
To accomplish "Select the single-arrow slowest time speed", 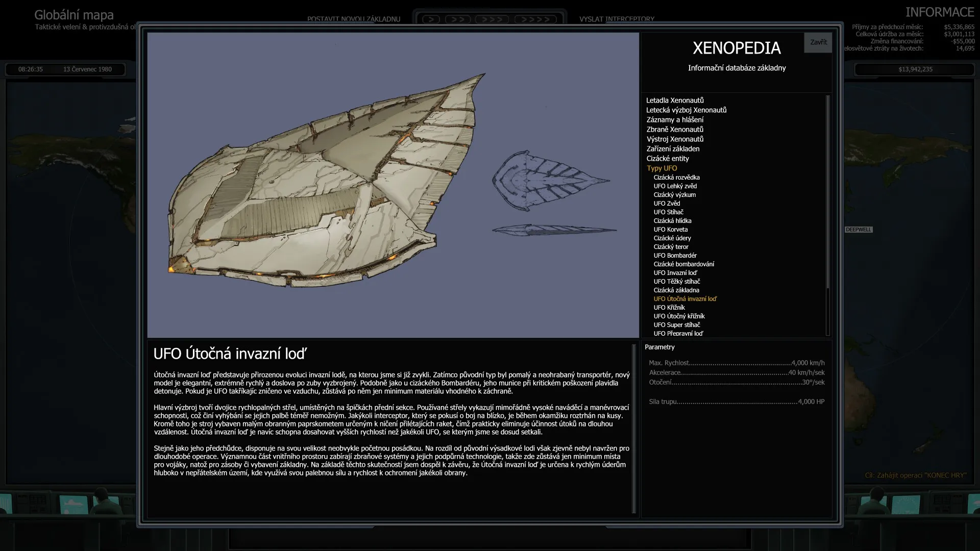I will coord(431,18).
